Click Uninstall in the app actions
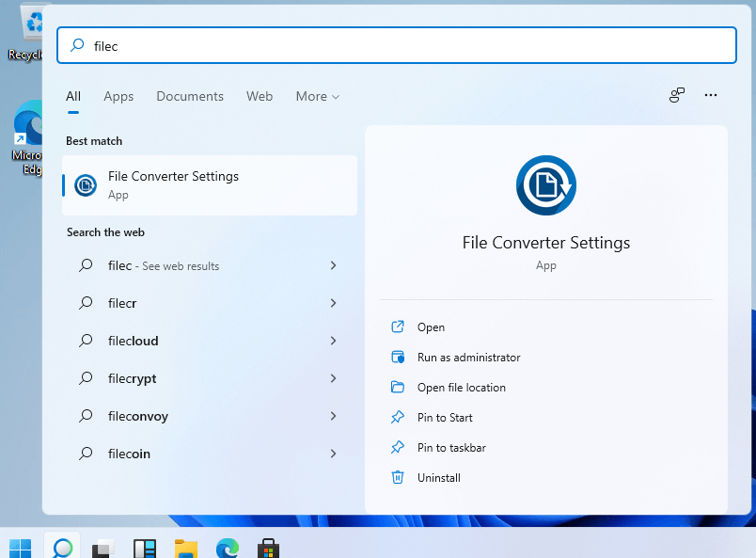 tap(439, 478)
